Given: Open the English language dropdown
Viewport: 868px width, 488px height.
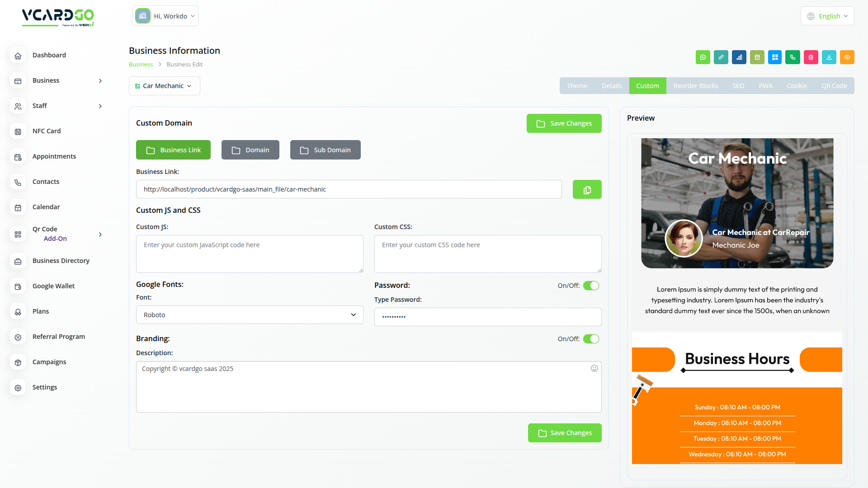Looking at the screenshot, I should (827, 16).
